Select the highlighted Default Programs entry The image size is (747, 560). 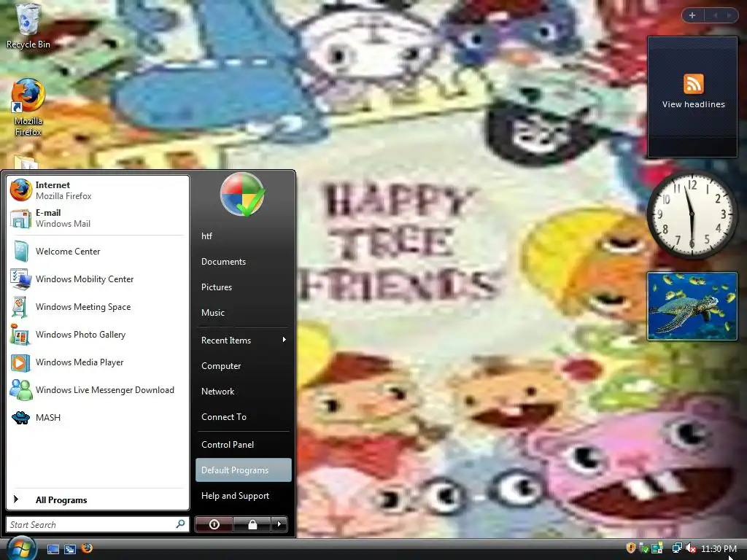pos(244,470)
